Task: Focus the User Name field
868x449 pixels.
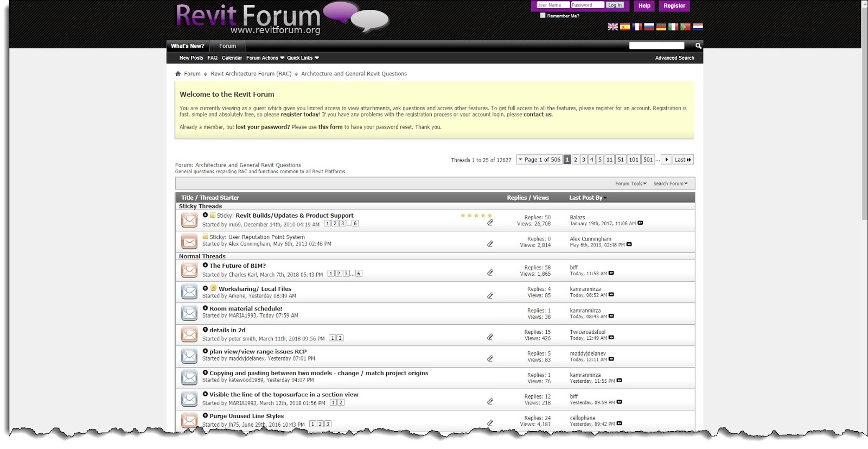Action: coord(553,5)
